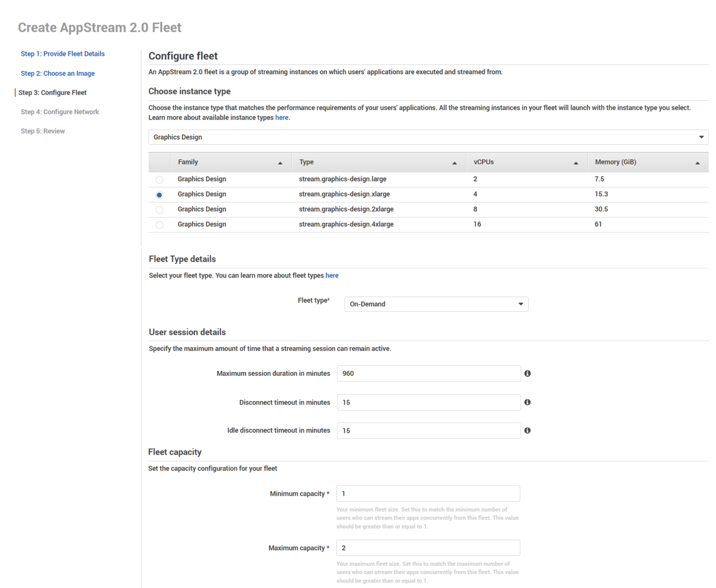Sort the table by Family column
The width and height of the screenshot is (716, 588).
pyautogui.click(x=280, y=162)
